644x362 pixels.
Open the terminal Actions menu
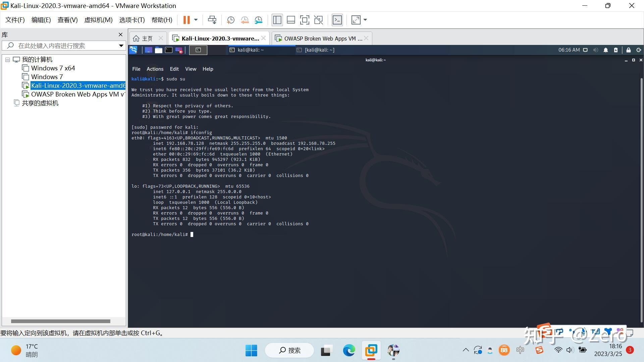tap(155, 69)
